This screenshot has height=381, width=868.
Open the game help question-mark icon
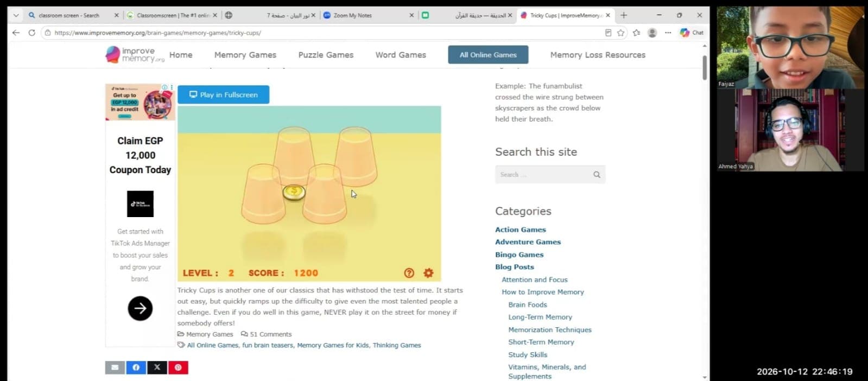click(x=409, y=273)
